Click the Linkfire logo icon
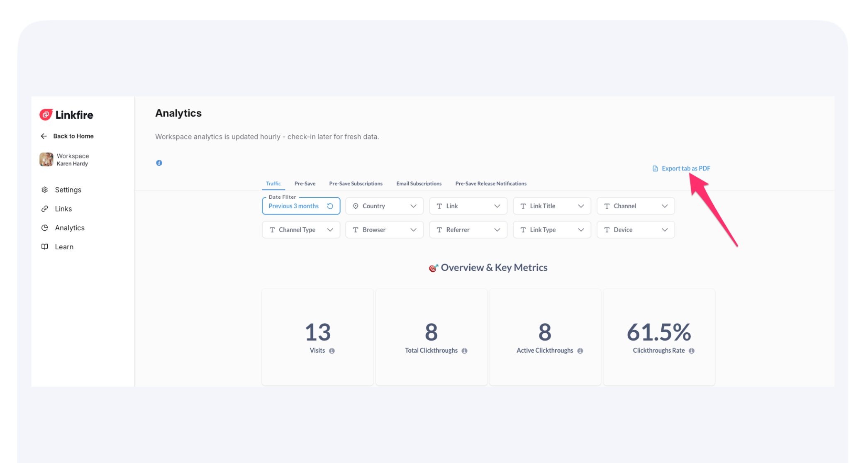 pos(46,115)
